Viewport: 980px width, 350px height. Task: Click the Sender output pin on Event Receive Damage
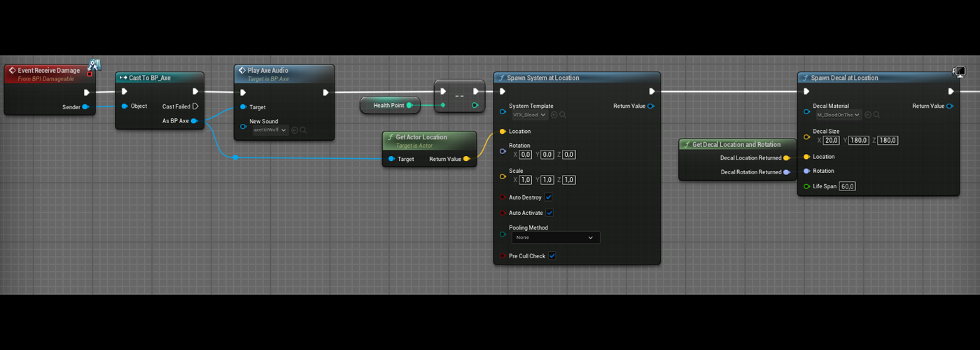[x=85, y=107]
